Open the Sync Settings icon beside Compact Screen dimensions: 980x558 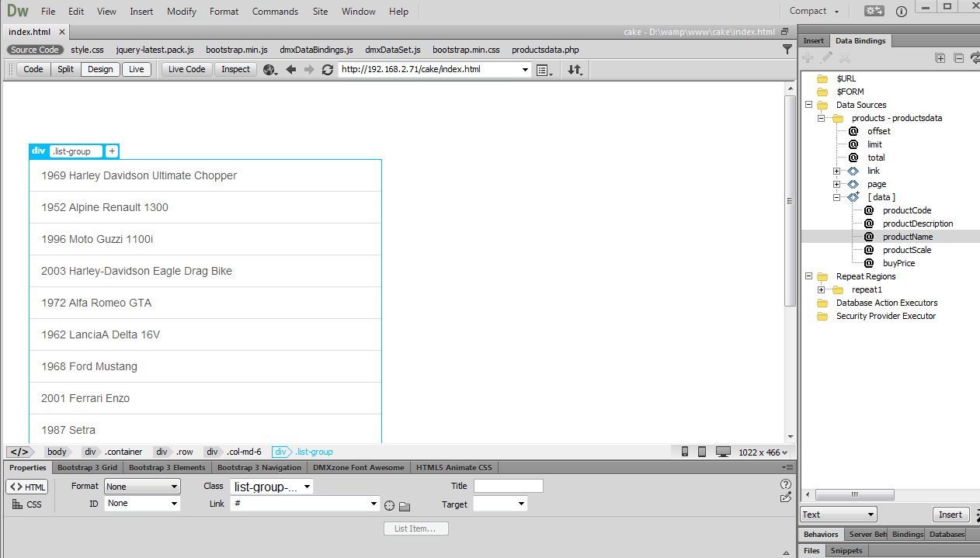pyautogui.click(x=874, y=11)
